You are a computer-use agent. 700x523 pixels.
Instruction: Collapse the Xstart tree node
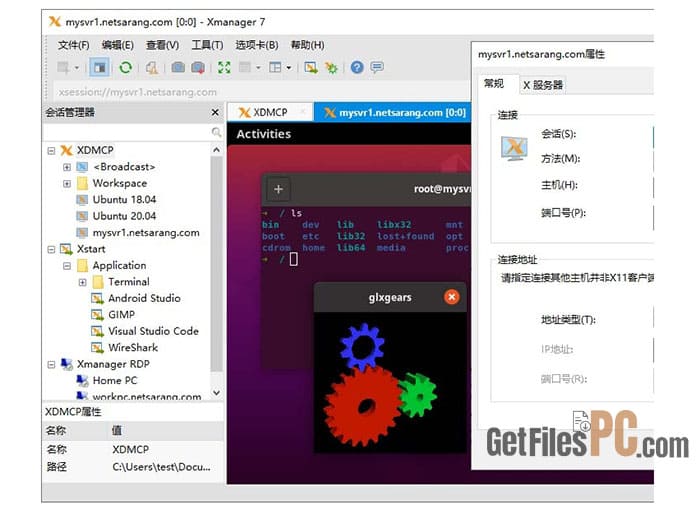51,249
